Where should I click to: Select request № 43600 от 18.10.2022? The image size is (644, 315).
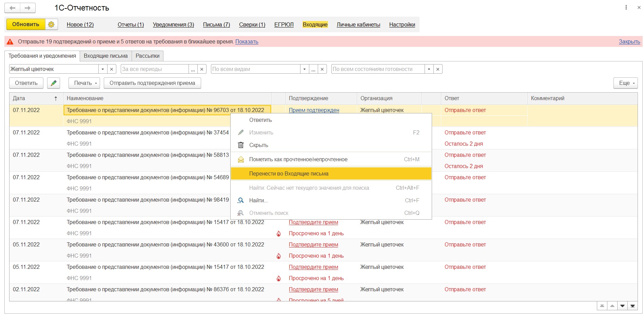tap(165, 245)
